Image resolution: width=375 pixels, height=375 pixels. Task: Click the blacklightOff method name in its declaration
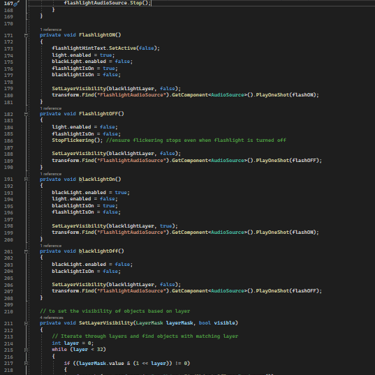point(99,251)
